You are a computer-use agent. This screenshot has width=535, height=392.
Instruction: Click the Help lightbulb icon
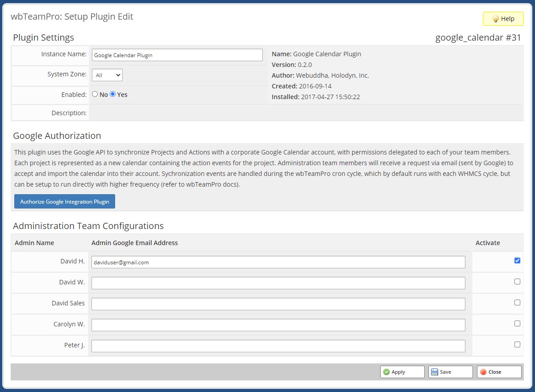pyautogui.click(x=495, y=19)
